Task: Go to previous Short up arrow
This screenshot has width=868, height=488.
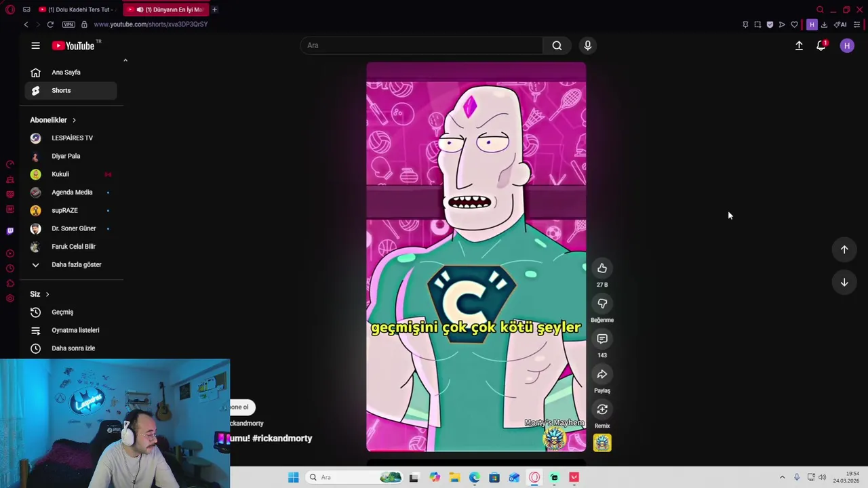Action: point(844,249)
